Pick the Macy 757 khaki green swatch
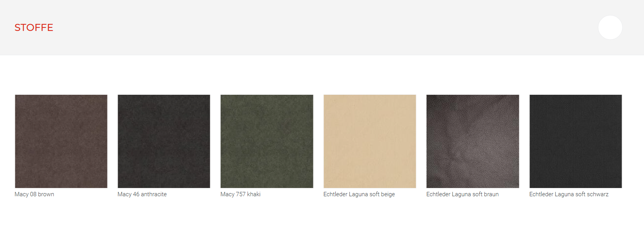The height and width of the screenshot is (235, 644). (x=267, y=141)
